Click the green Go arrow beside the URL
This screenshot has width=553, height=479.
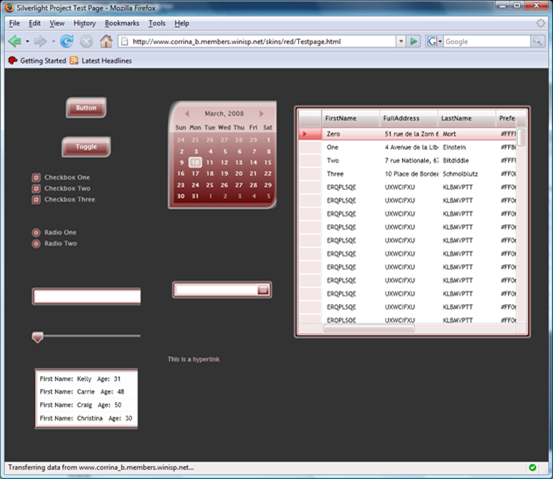point(413,42)
